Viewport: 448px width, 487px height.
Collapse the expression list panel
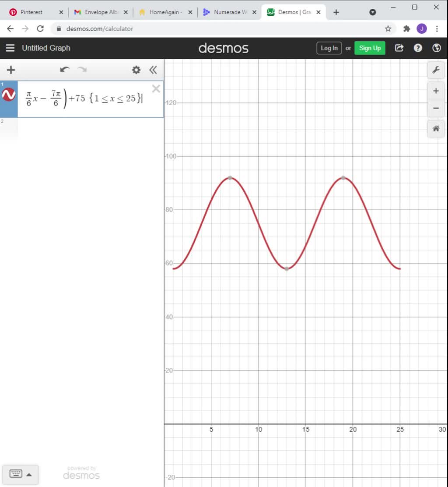pos(153,70)
